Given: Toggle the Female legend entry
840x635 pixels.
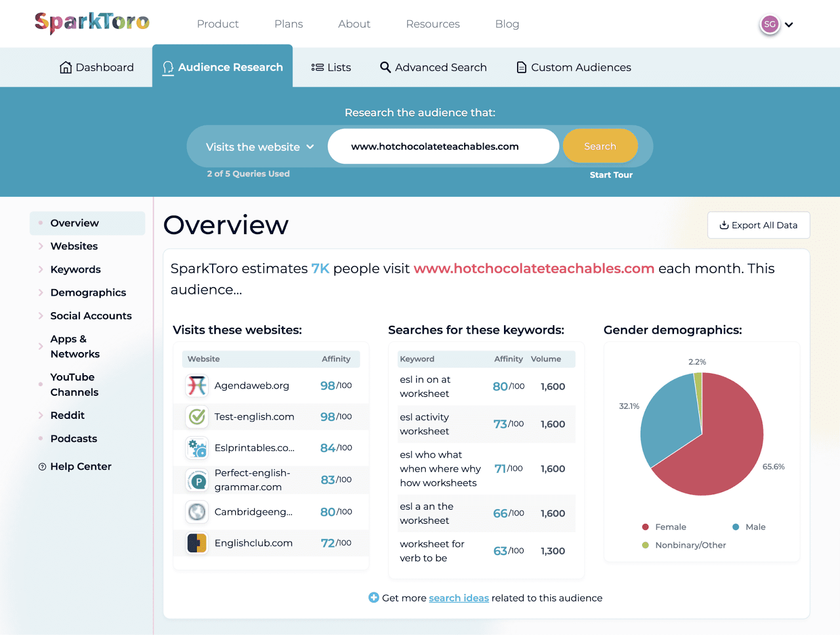Looking at the screenshot, I should [x=664, y=527].
